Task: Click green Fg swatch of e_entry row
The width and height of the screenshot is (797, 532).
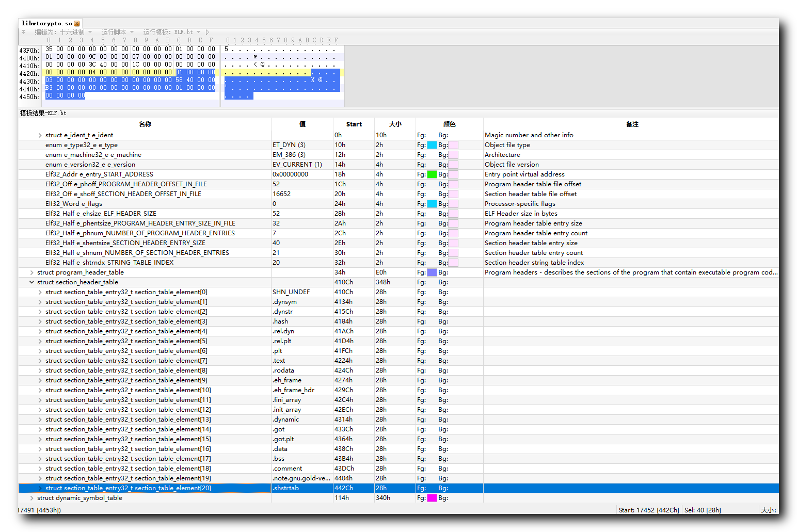Action: [x=432, y=174]
